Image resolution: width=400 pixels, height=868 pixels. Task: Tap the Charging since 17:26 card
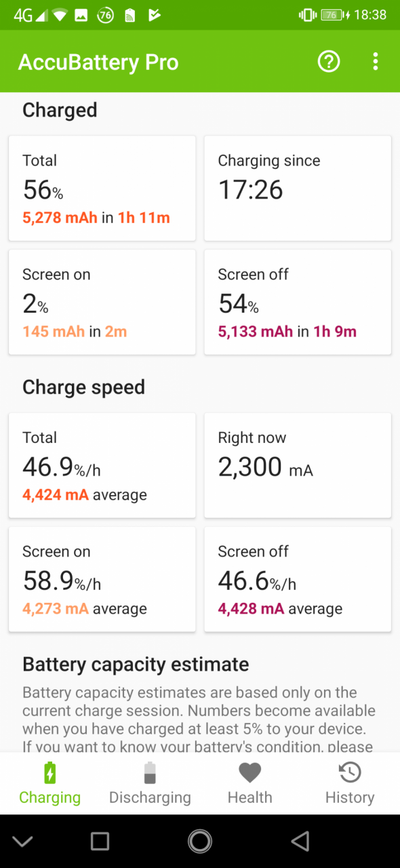coord(298,189)
